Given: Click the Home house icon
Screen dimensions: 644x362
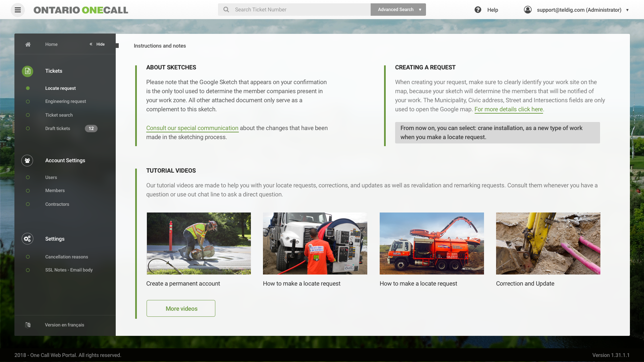Looking at the screenshot, I should pos(28,44).
